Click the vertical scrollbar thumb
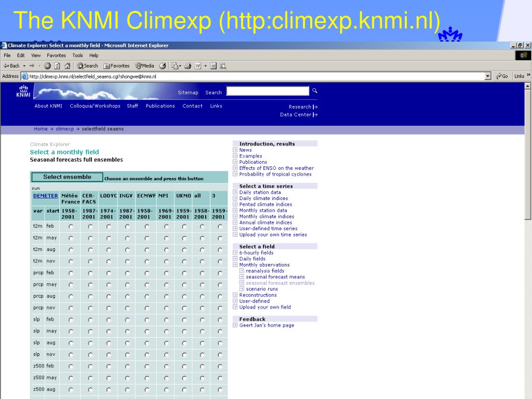 tap(528, 155)
